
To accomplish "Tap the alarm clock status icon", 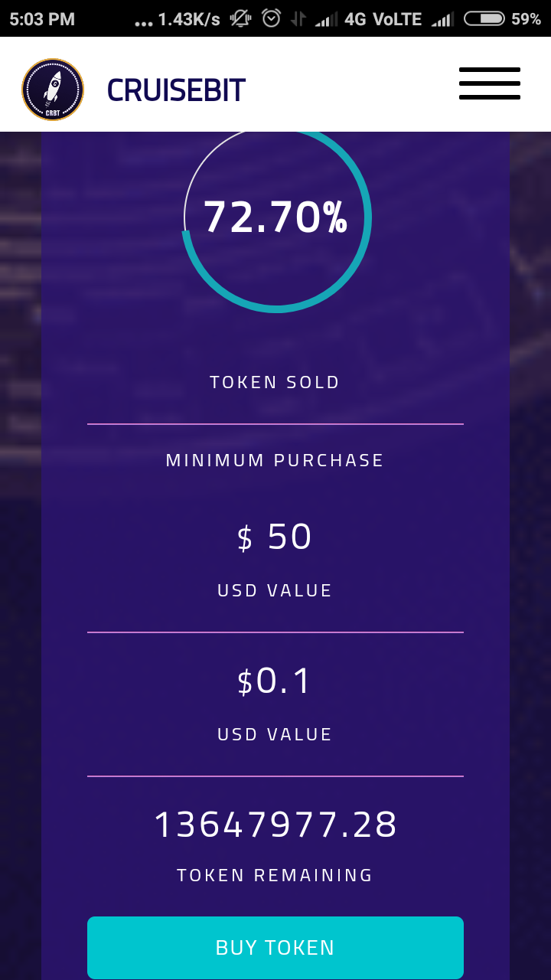I will [x=271, y=18].
